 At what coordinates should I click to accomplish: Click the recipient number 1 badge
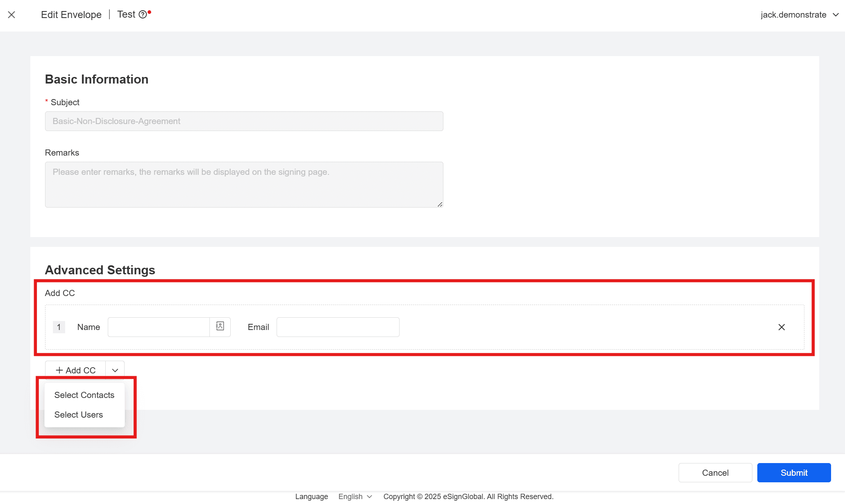tap(59, 327)
